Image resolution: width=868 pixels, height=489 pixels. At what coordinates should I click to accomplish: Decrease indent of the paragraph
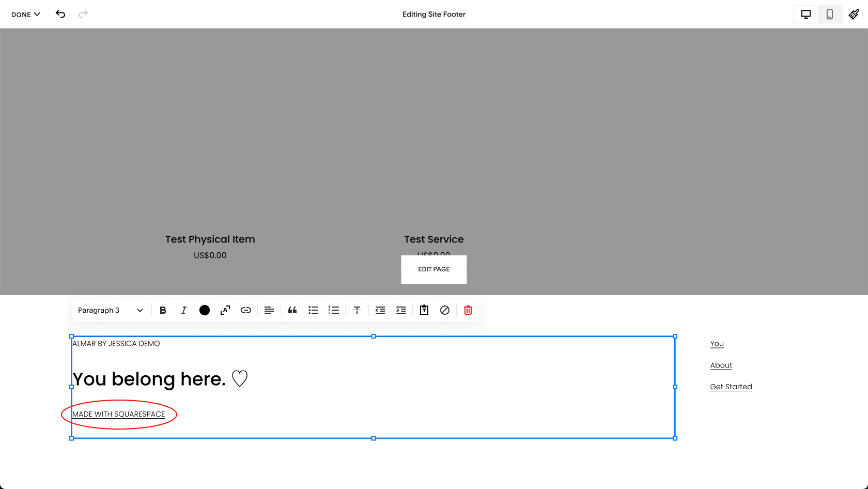pyautogui.click(x=380, y=310)
